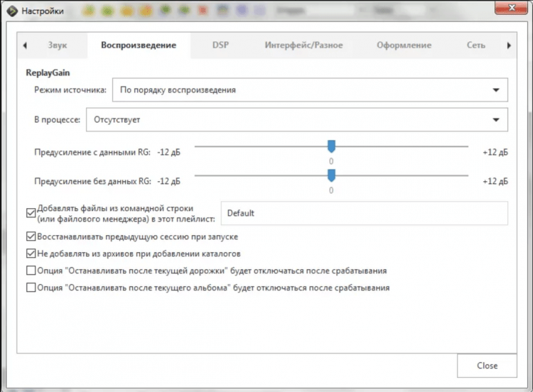Open the Интерфейс/Разное tab
Viewport: 533px width, 392px height.
(303, 45)
